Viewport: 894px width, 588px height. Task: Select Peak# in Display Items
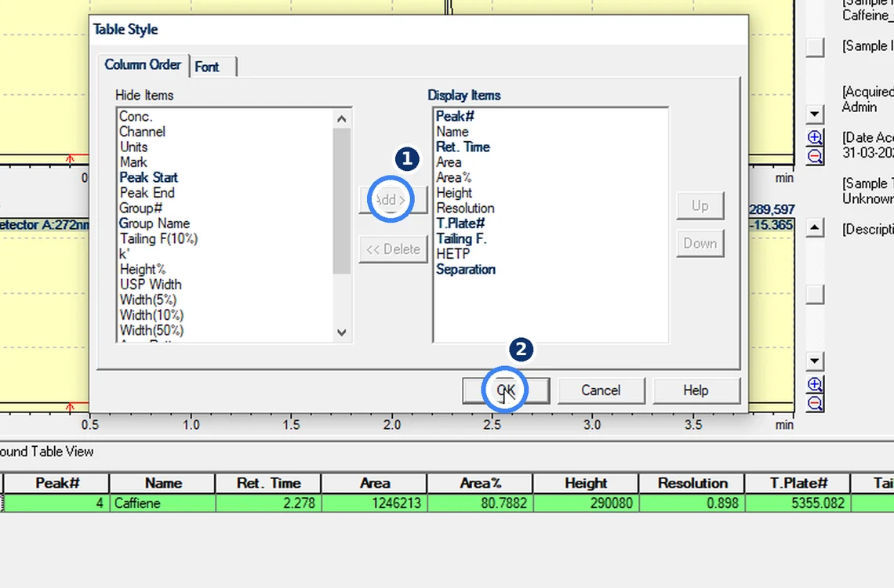(x=455, y=116)
